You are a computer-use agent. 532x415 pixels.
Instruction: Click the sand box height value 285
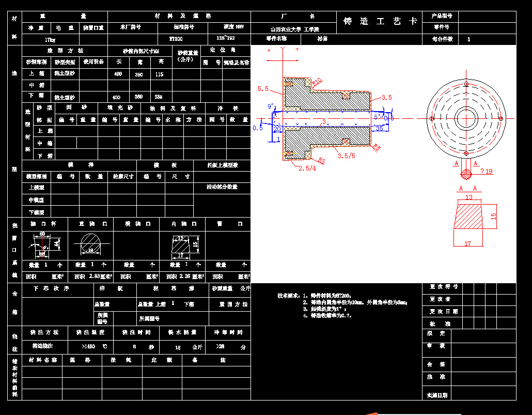point(158,97)
